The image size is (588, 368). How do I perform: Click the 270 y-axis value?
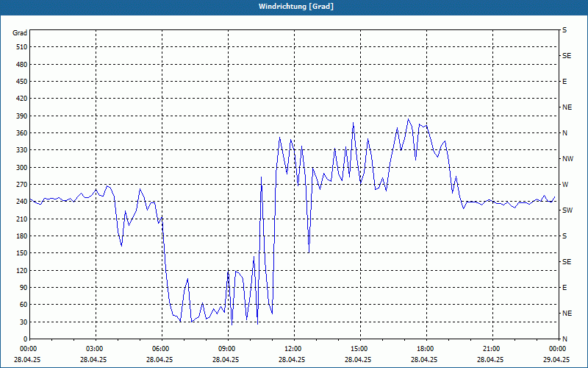point(22,185)
